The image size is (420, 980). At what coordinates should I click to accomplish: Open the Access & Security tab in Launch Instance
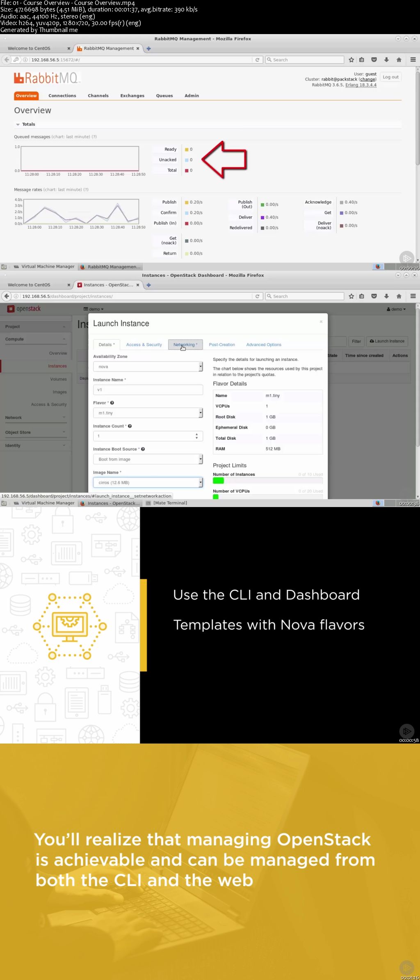click(144, 345)
